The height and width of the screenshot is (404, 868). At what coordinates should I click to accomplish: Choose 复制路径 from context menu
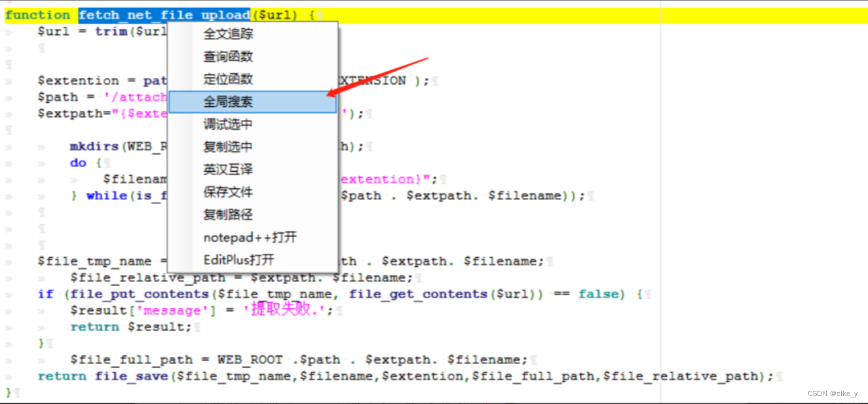coord(228,214)
